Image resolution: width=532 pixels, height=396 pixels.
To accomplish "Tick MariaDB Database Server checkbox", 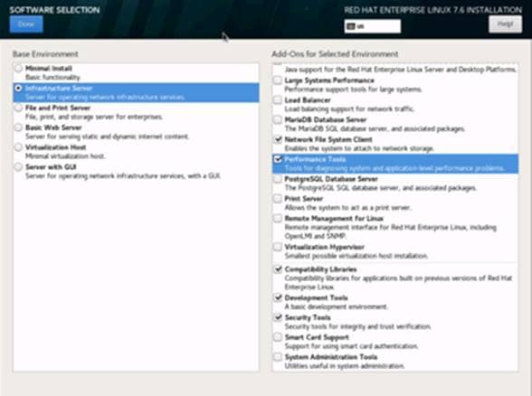I will (x=278, y=119).
